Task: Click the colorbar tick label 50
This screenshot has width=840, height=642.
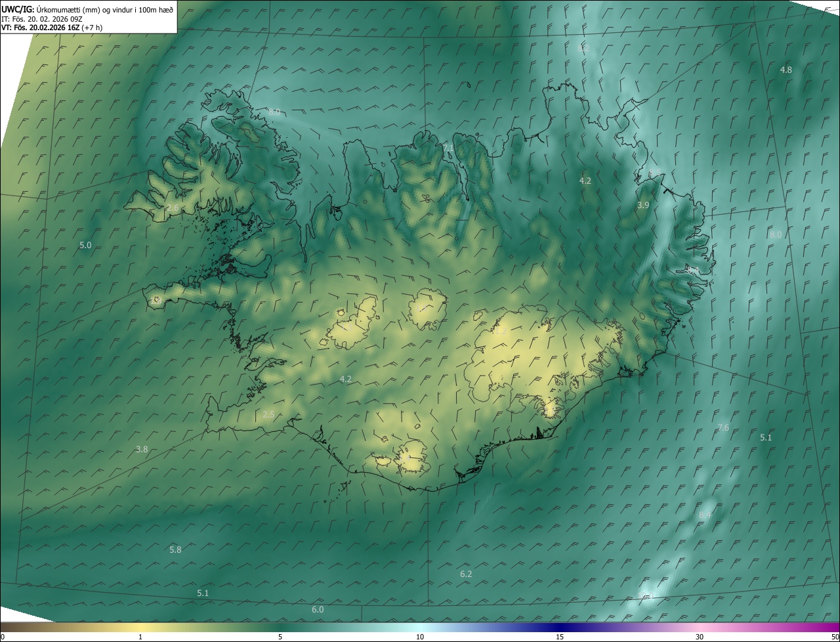Action: pos(835,637)
